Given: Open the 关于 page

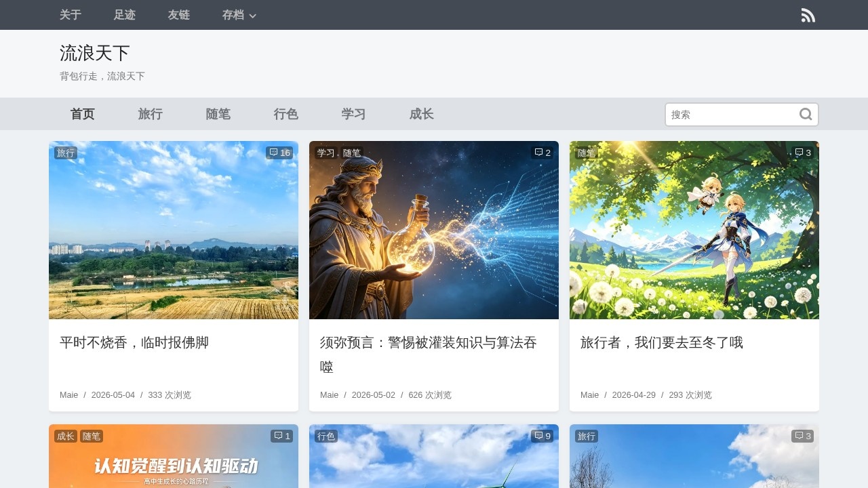Looking at the screenshot, I should [71, 15].
